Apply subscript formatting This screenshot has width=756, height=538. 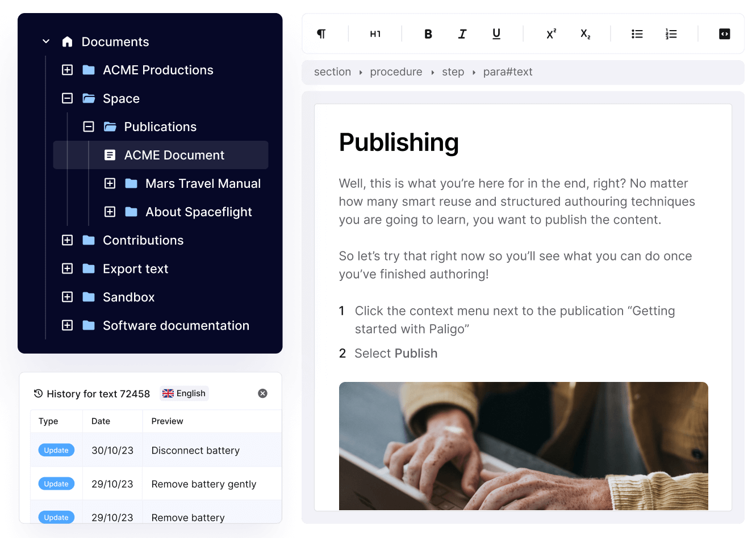click(x=586, y=34)
